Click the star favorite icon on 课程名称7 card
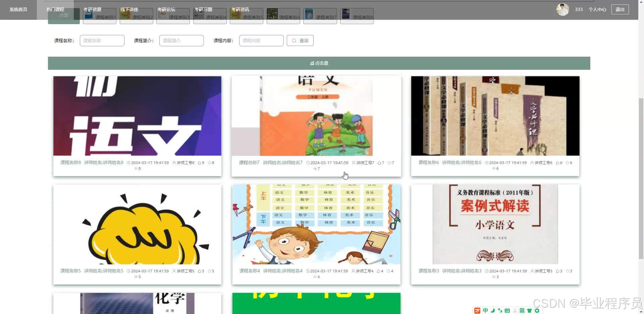This screenshot has height=314, width=644. (x=389, y=163)
